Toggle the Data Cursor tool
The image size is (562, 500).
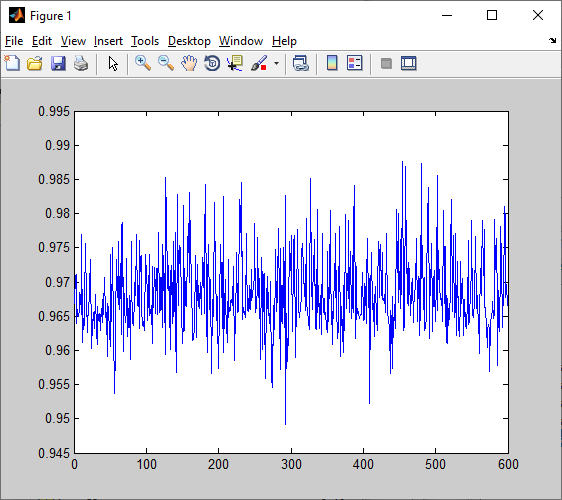pos(235,63)
